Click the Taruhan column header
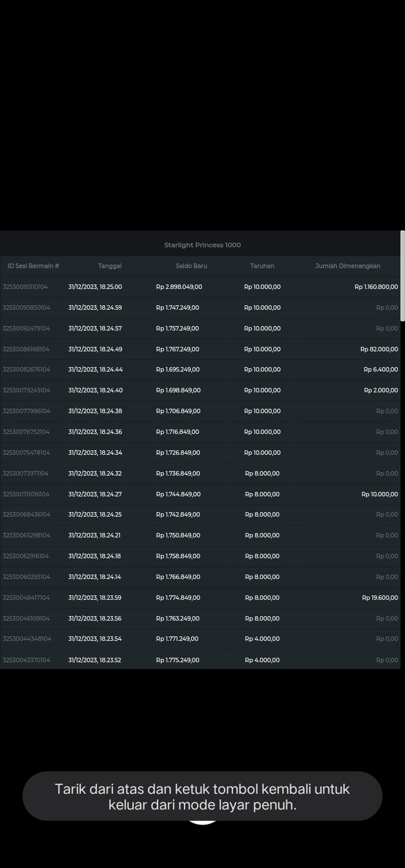 (x=262, y=266)
